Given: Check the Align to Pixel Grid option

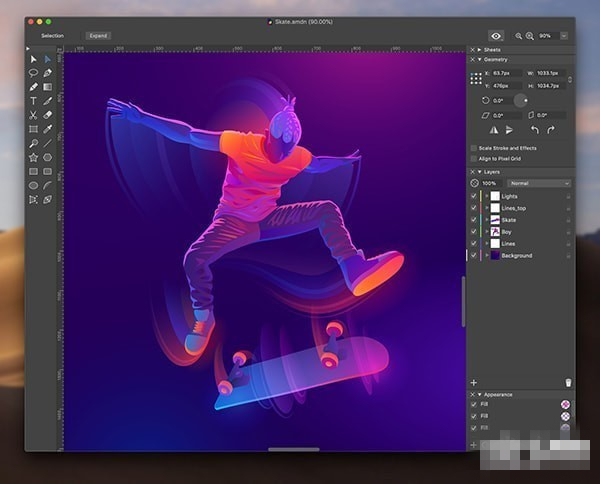Looking at the screenshot, I should pos(474,159).
